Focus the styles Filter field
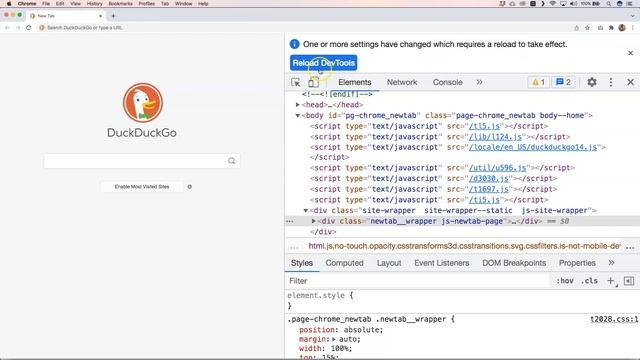Image resolution: width=640 pixels, height=360 pixels. pyautogui.click(x=417, y=281)
